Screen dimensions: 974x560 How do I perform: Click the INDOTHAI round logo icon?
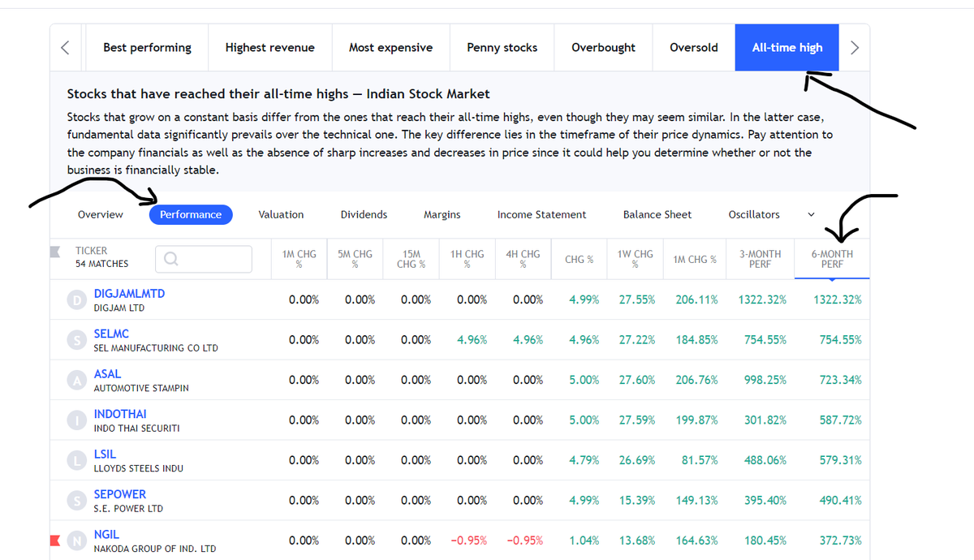click(76, 421)
